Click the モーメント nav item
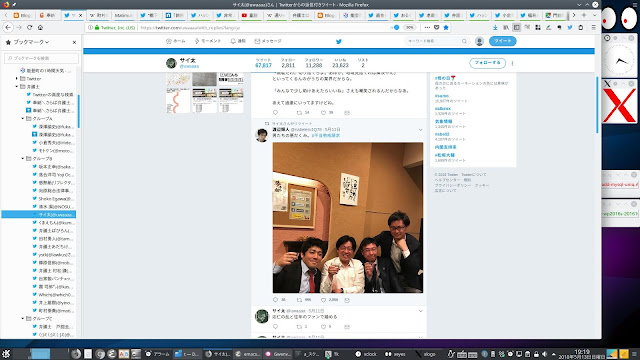640x360 pixels. click(208, 41)
